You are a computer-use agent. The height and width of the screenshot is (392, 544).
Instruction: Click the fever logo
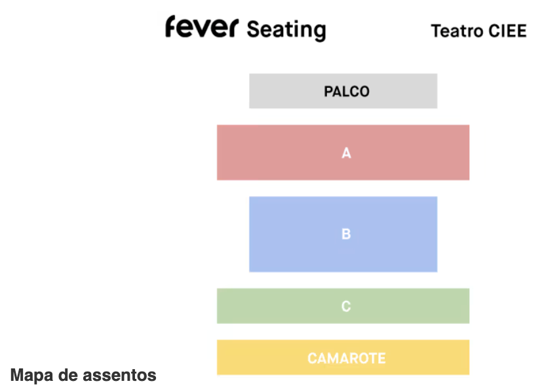203,28
